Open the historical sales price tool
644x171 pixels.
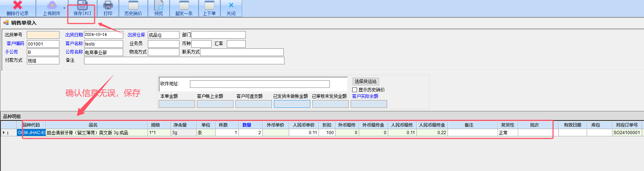(x=133, y=5)
